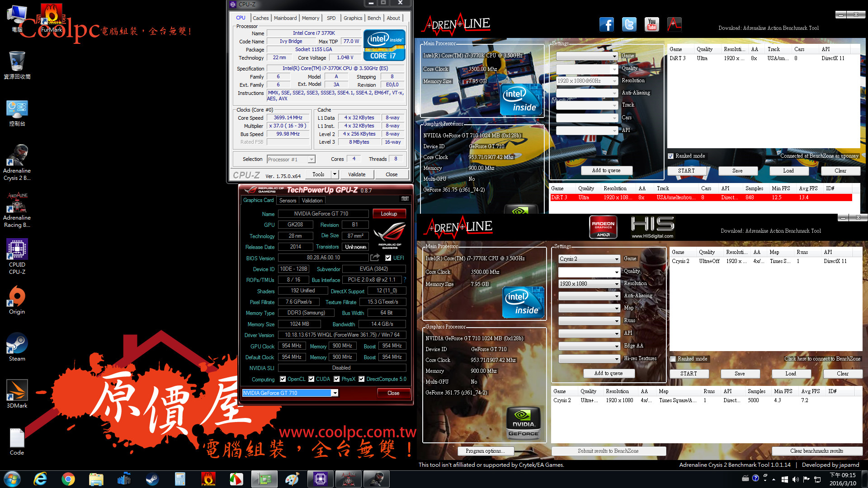Viewport: 868px width, 488px height.
Task: Open the Adrenaline Racing desktop shortcut
Action: tap(17, 210)
